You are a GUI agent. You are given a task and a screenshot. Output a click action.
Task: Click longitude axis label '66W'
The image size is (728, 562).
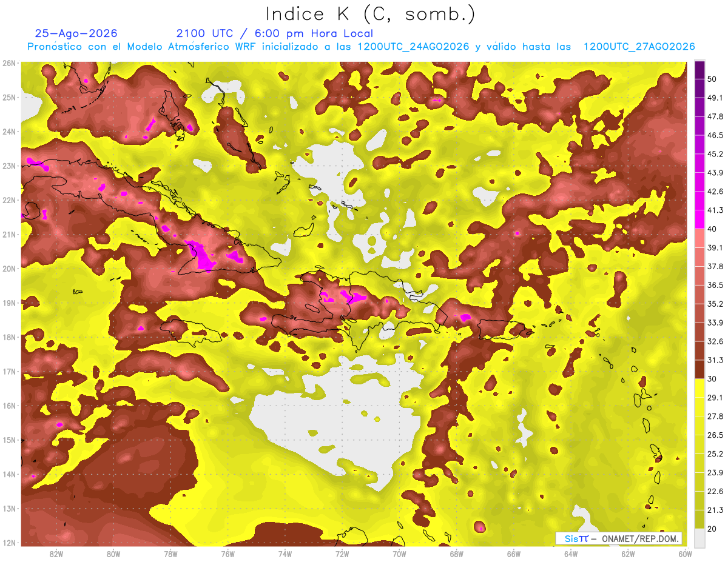tap(513, 554)
